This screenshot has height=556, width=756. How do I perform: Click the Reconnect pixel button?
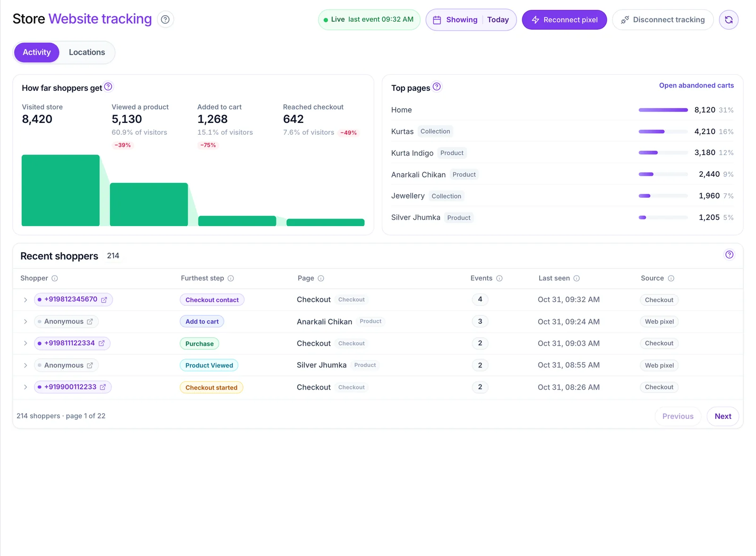[564, 20]
